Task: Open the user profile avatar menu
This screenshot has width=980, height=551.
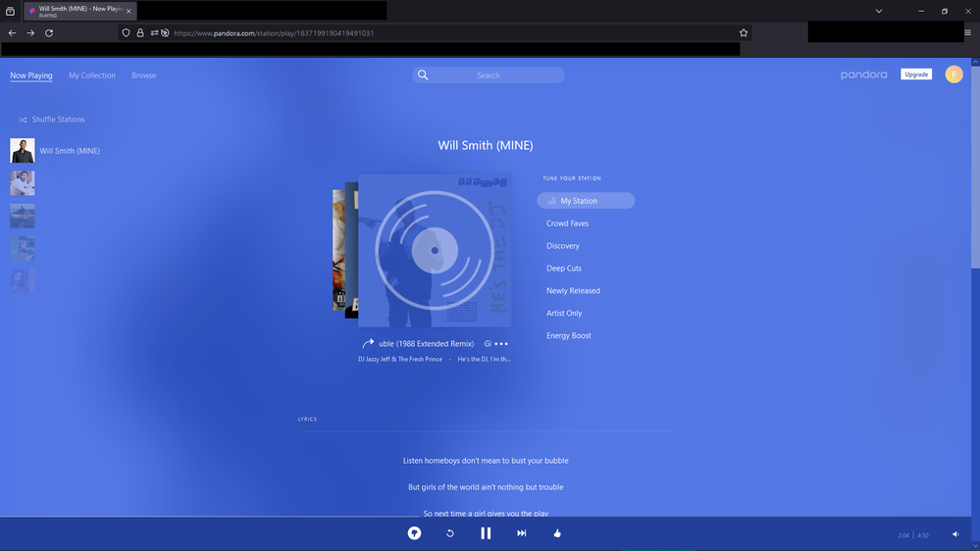Action: pyautogui.click(x=954, y=75)
